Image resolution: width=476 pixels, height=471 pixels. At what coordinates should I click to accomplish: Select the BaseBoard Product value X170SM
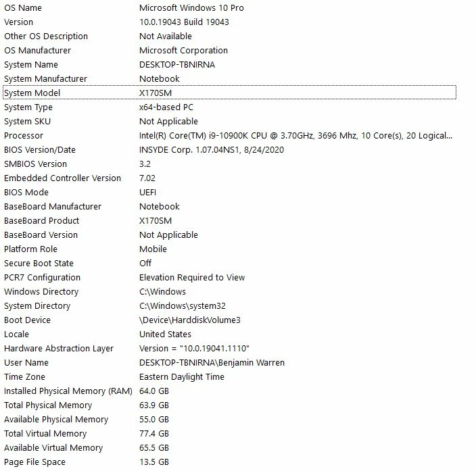156,220
